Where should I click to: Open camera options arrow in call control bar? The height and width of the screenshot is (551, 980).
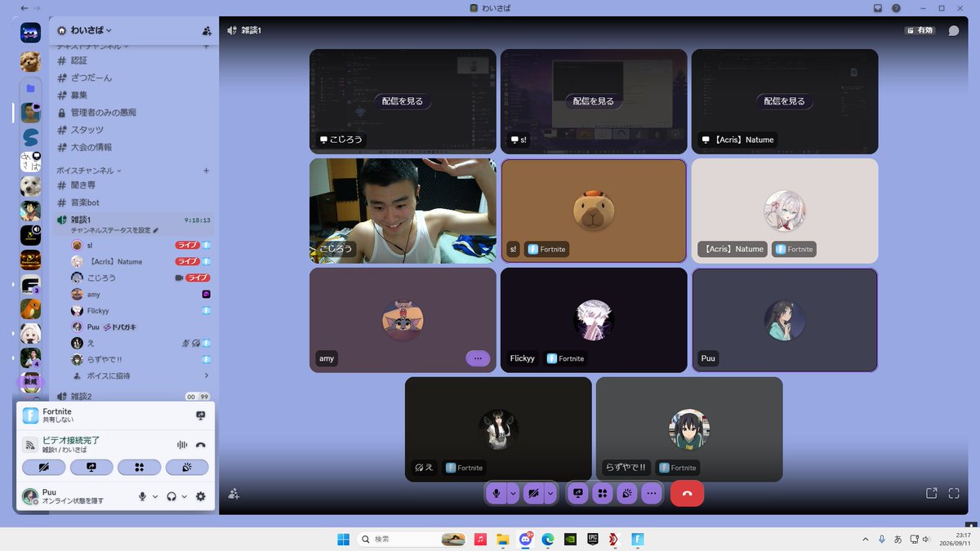pos(550,493)
